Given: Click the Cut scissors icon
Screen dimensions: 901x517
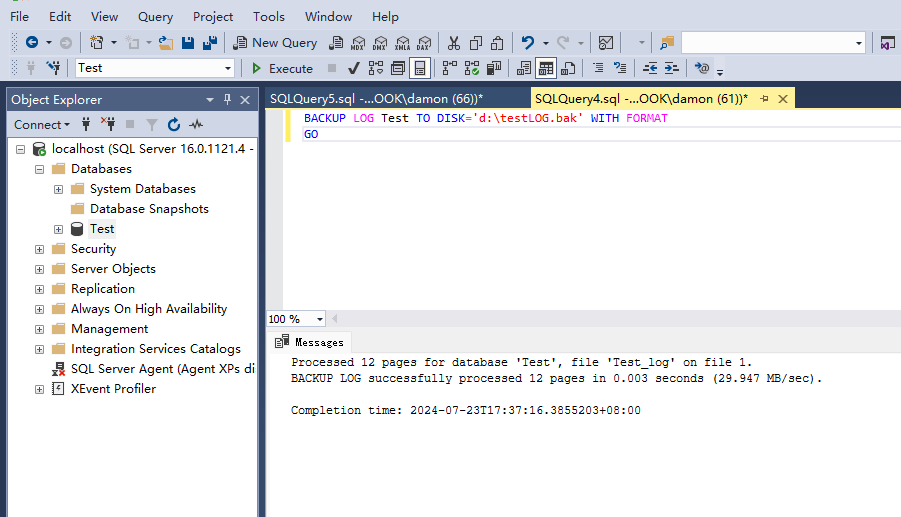Looking at the screenshot, I should pos(454,43).
